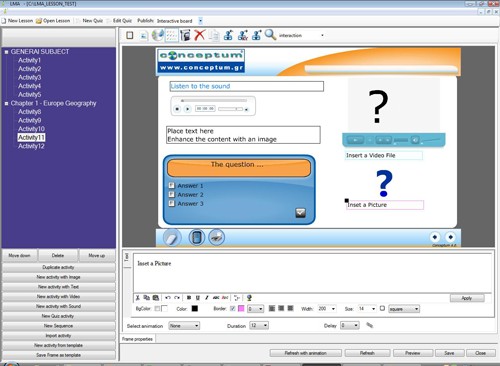500x366 pixels.
Task: Click the red X delete icon
Action: pyautogui.click(x=199, y=35)
